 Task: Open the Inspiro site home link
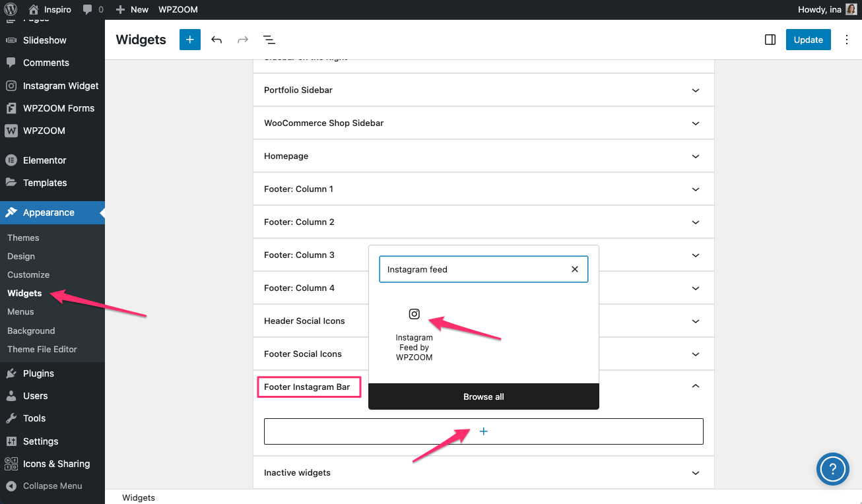[50, 9]
